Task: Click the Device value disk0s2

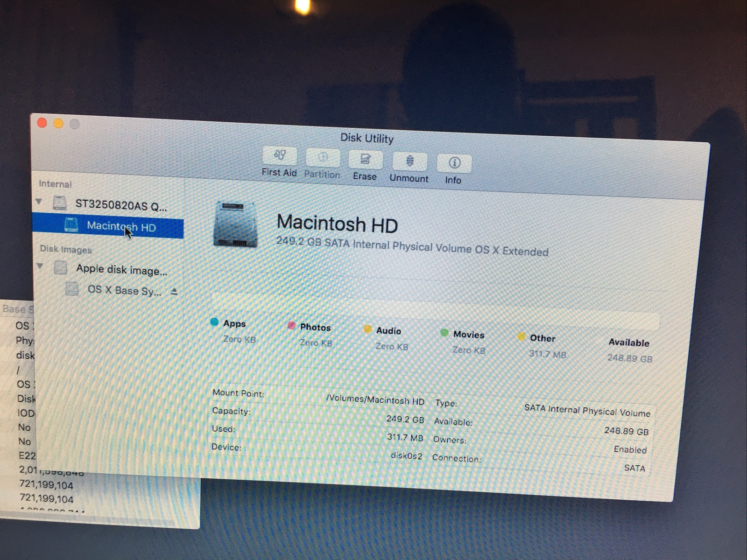Action: point(406,455)
